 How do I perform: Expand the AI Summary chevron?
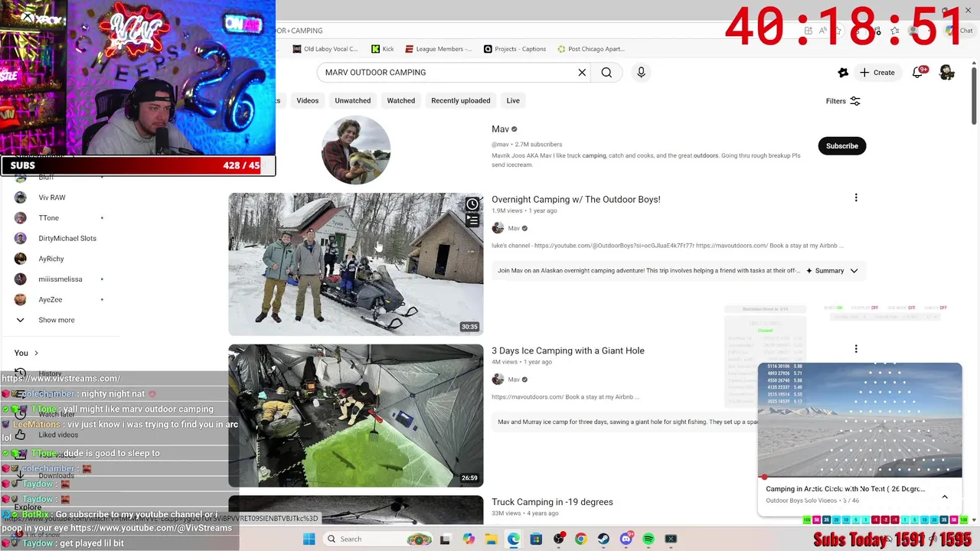(854, 271)
